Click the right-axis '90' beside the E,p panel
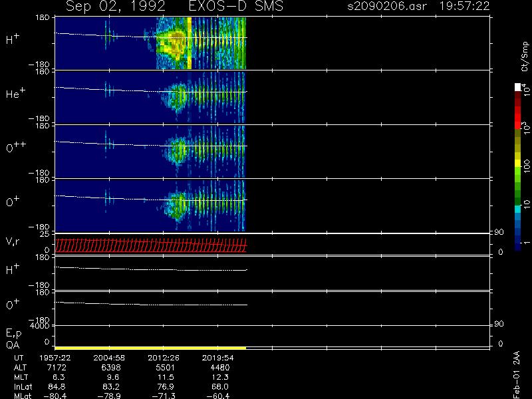Image resolution: width=532 pixels, height=399 pixels. coord(499,325)
